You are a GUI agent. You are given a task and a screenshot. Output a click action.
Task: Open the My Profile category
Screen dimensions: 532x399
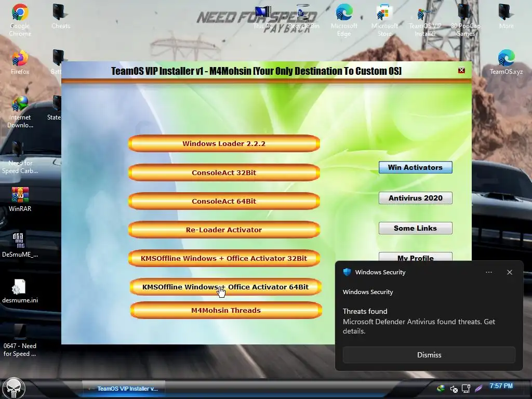click(x=415, y=257)
